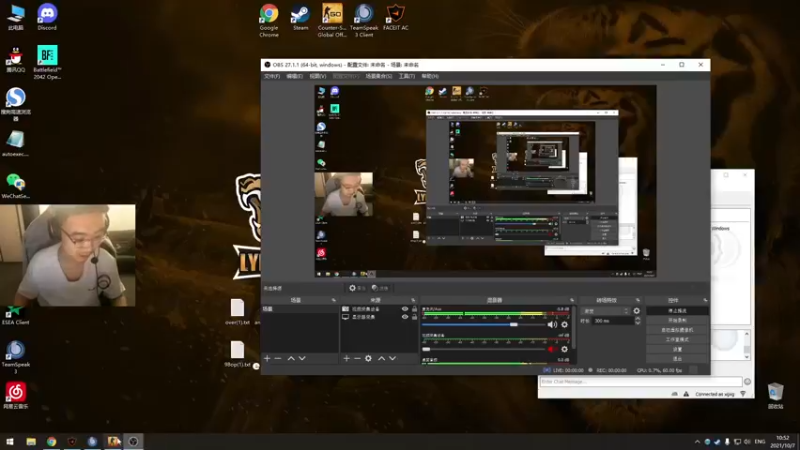Open transition properties gear icon
This screenshot has height=450, width=800.
(x=636, y=311)
